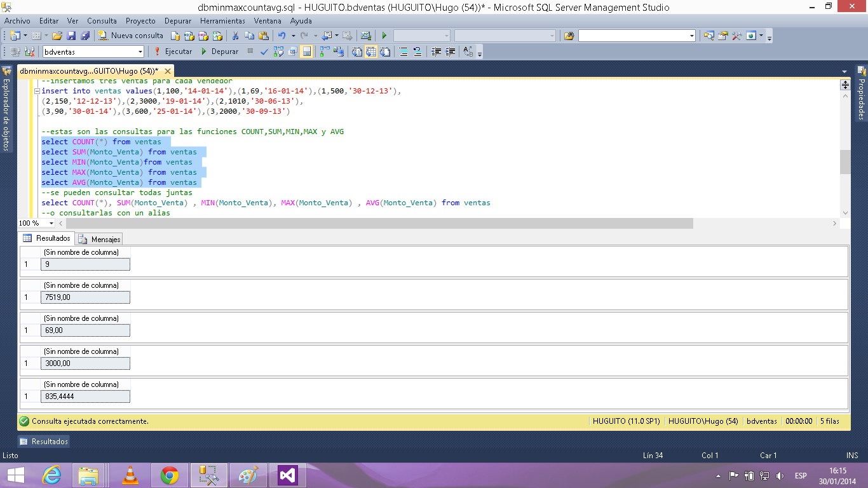Click the Change Connection icon
This screenshot has height=488, width=868.
(x=29, y=51)
